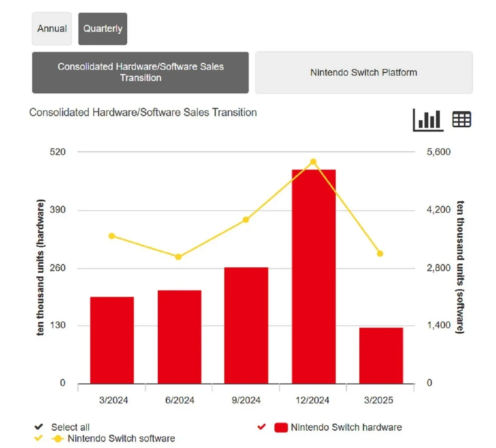Screen dimensions: 496x448
Task: Select the Annual view button
Action: (x=52, y=29)
